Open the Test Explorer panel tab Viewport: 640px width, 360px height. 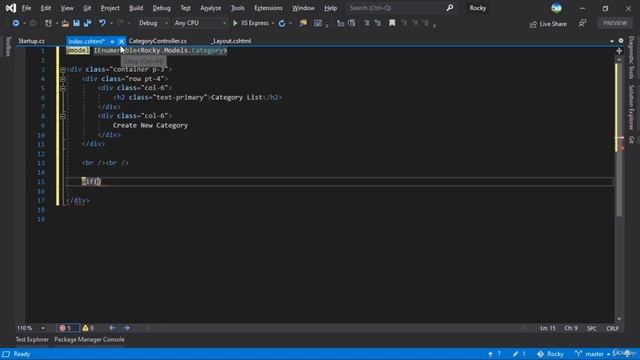[x=32, y=340]
